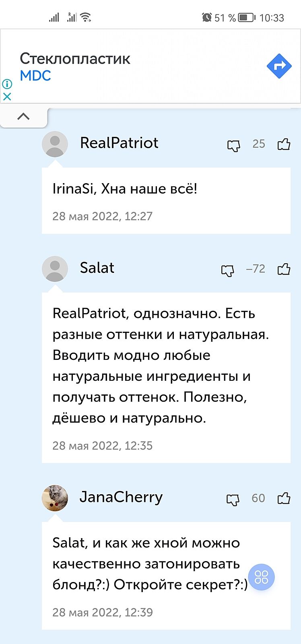Thumbs up Salat's comment
Screen dimensions: 301x644
284,269
